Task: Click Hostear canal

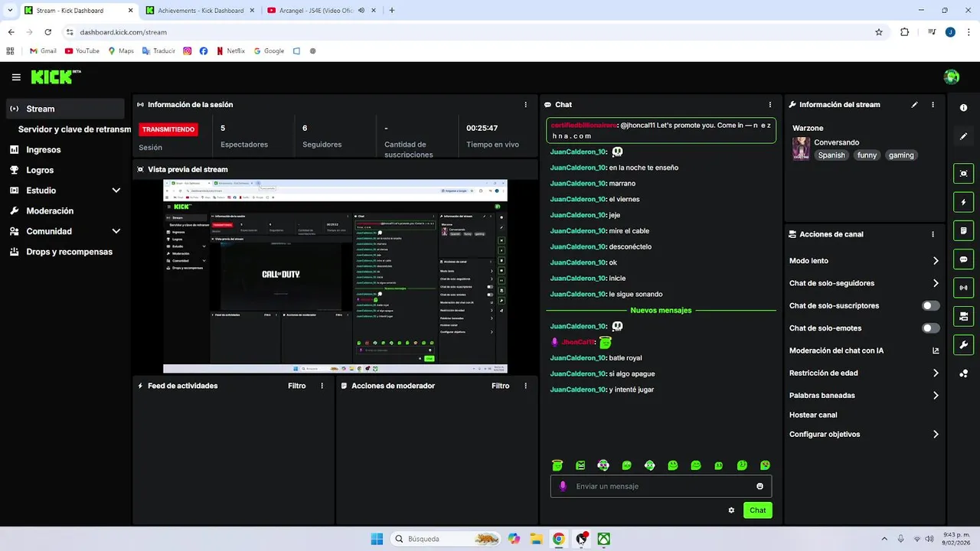Action: (813, 415)
